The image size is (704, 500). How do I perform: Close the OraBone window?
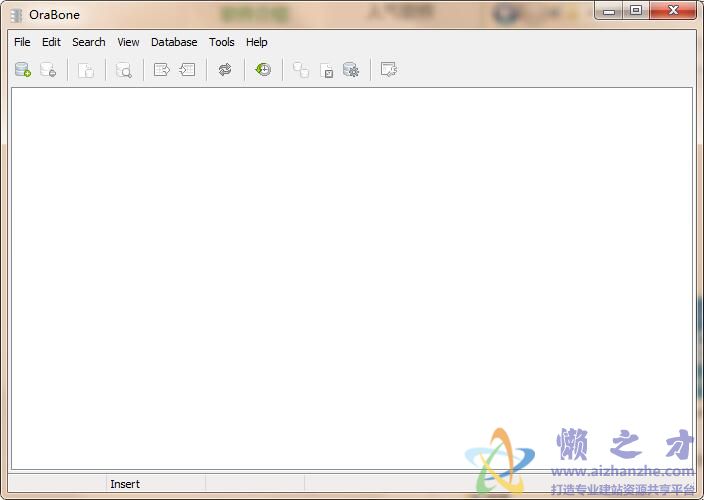tap(673, 10)
